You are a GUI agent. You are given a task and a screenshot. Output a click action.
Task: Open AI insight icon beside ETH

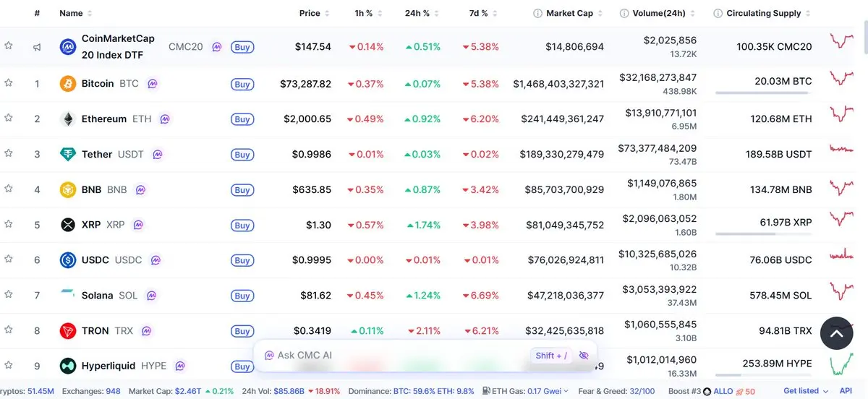point(165,119)
